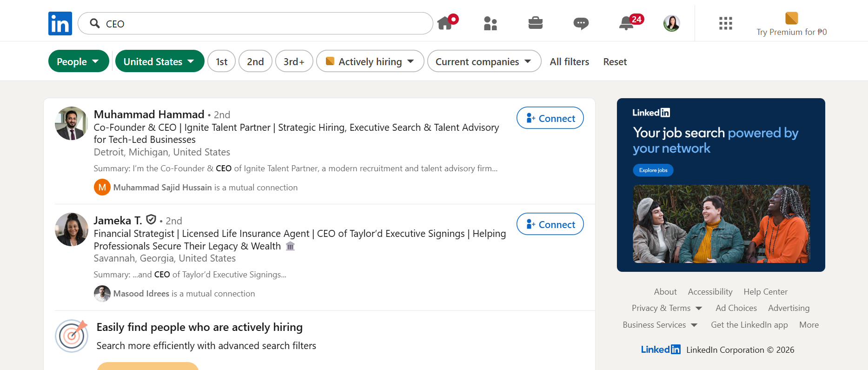
Task: Expand the People filter dropdown
Action: pos(79,61)
